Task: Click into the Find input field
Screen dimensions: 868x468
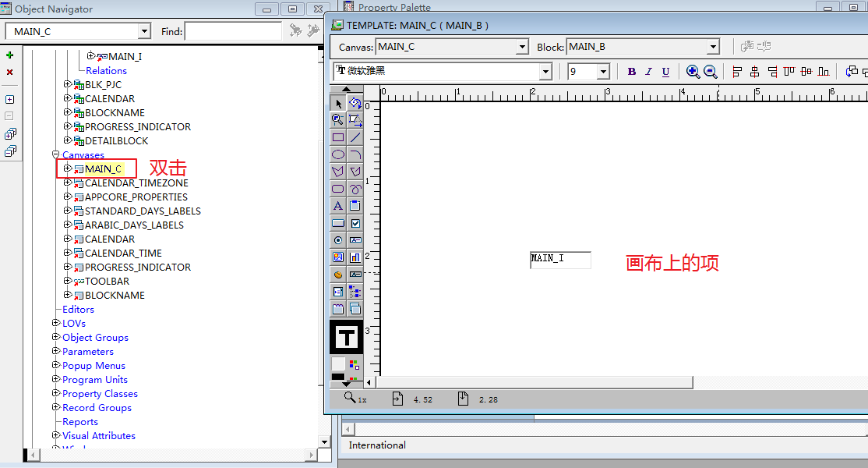Action: click(233, 31)
